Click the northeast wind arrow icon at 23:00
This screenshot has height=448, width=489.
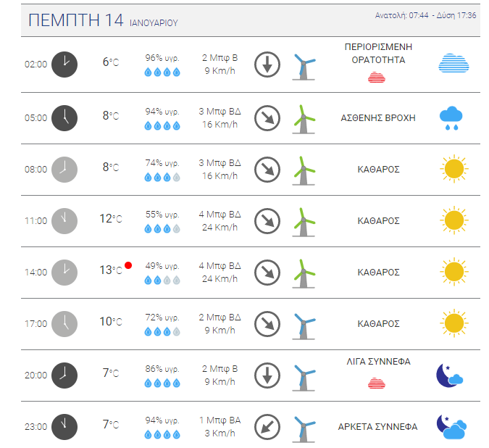267,427
